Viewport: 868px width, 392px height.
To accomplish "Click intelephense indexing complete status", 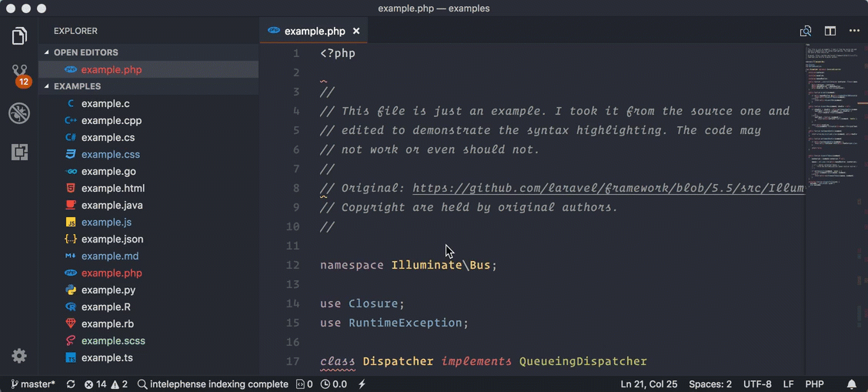I will point(213,384).
